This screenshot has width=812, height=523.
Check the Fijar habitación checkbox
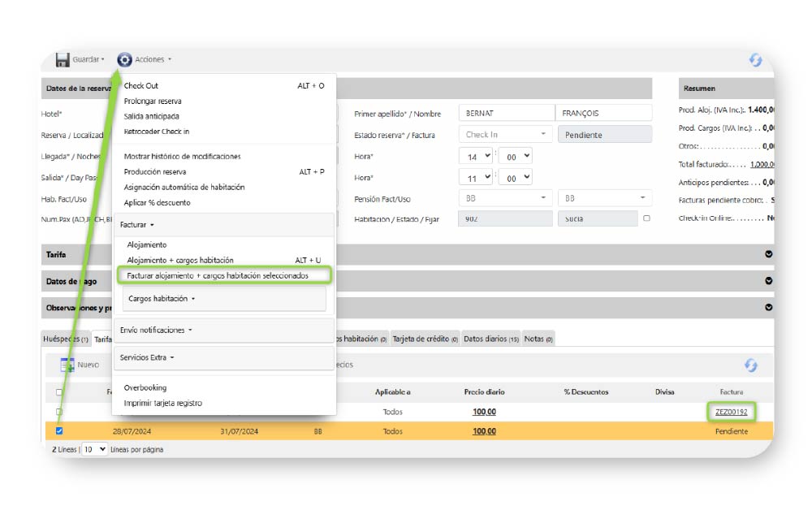pyautogui.click(x=646, y=218)
